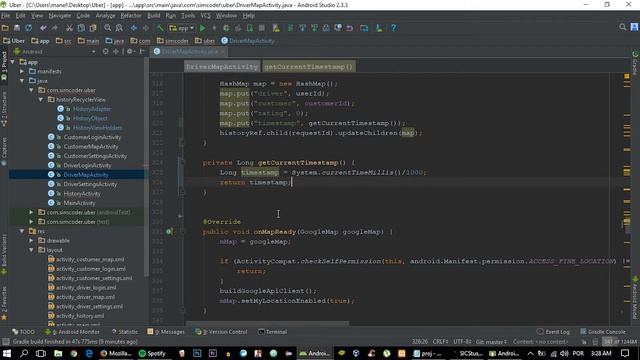Click the Save All toolbar icon
The width and height of the screenshot is (640, 360).
click(x=17, y=28)
